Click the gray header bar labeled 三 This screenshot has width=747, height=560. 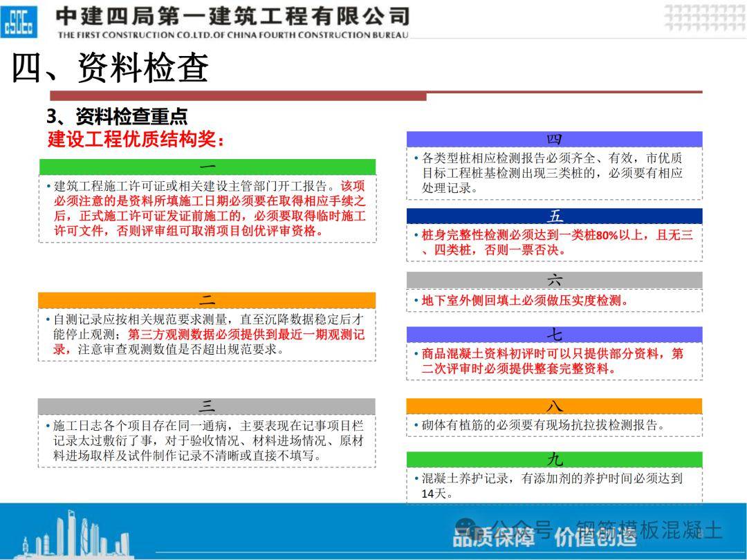(x=207, y=407)
